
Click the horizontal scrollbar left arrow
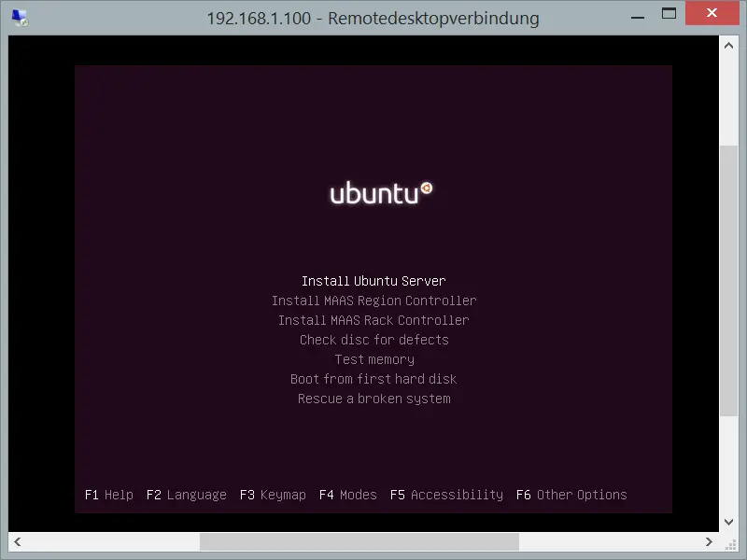tap(18, 541)
